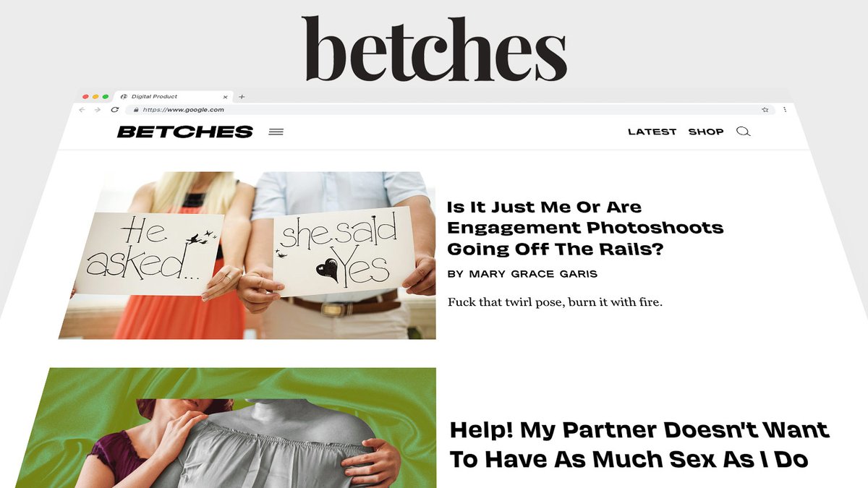Click the lock icon in address bar
868x488 pixels.
tap(135, 110)
